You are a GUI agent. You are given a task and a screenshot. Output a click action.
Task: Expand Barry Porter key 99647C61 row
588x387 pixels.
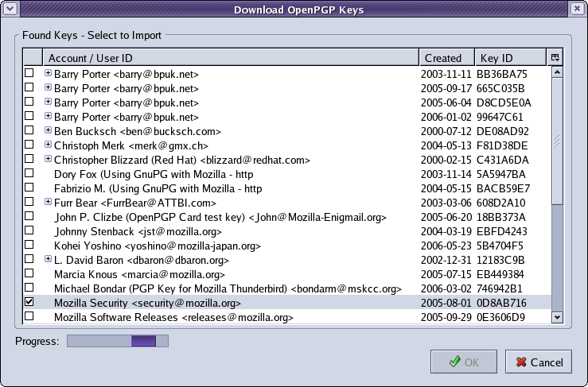pyautogui.click(x=48, y=115)
